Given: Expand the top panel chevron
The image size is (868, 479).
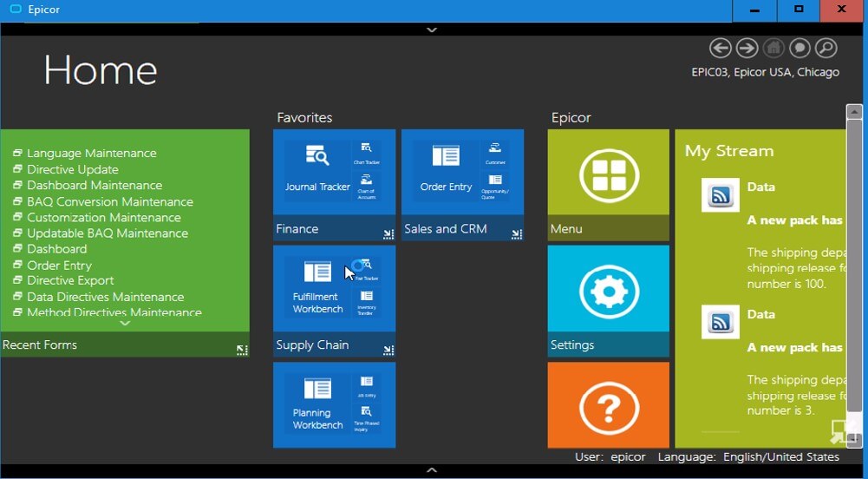Looking at the screenshot, I should pos(433,30).
